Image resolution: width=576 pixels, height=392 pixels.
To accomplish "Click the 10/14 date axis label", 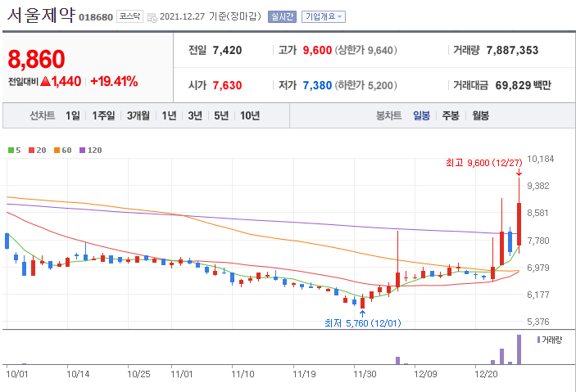I will coord(78,374).
